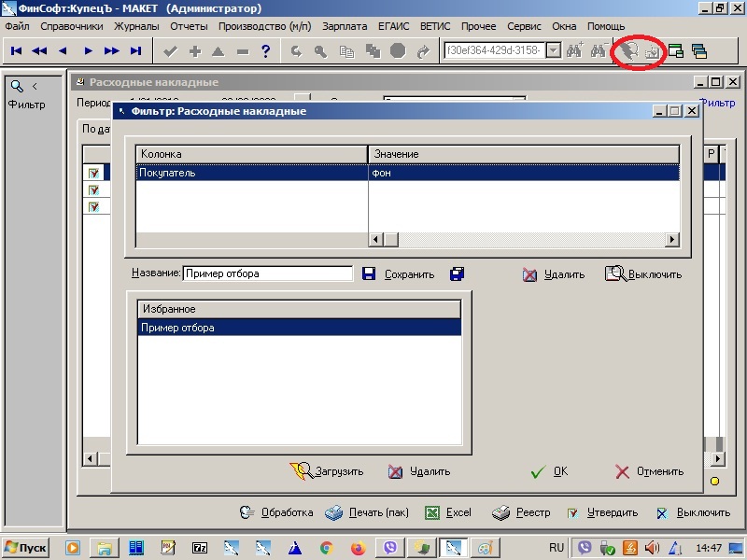Collapse the left filter panel using the chevron
Viewport: 747px width, 560px height.
35,86
